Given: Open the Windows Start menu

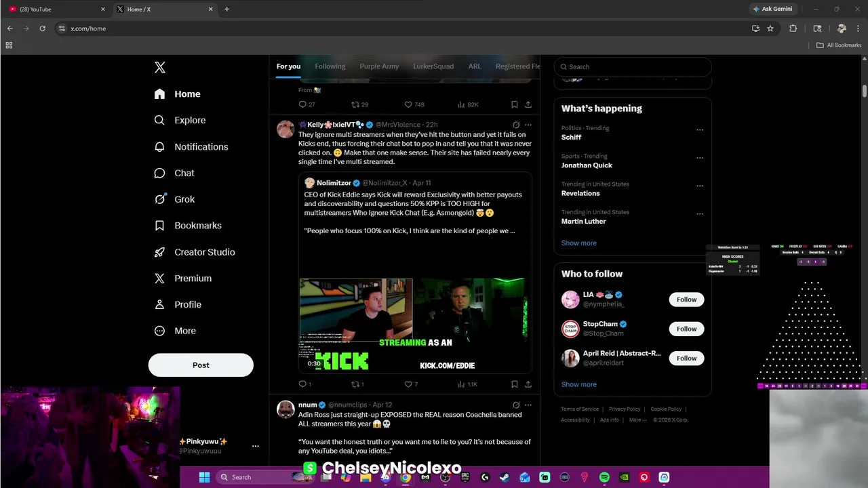Looking at the screenshot, I should point(204,477).
